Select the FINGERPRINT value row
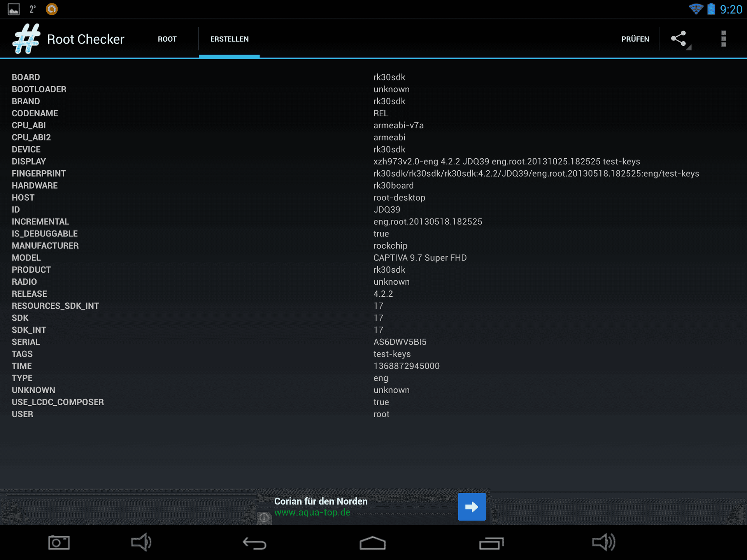Viewport: 747px width, 560px height. (x=536, y=174)
